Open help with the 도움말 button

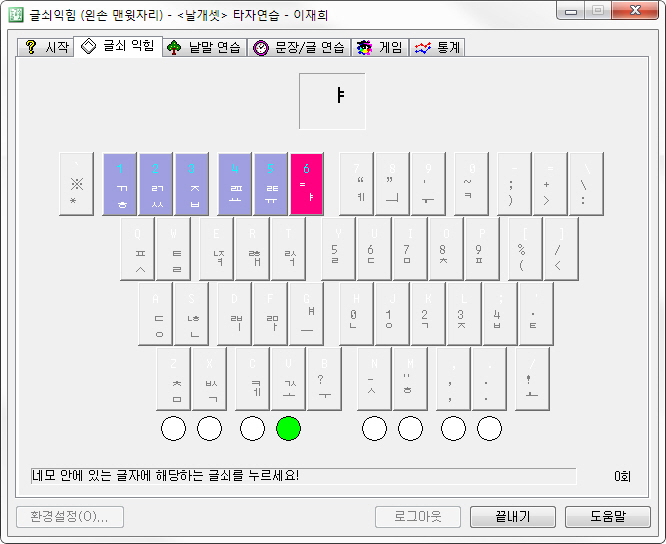click(x=607, y=517)
